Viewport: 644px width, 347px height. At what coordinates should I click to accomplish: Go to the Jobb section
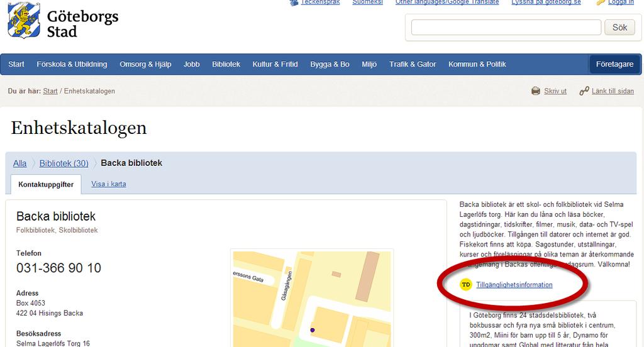pyautogui.click(x=191, y=64)
